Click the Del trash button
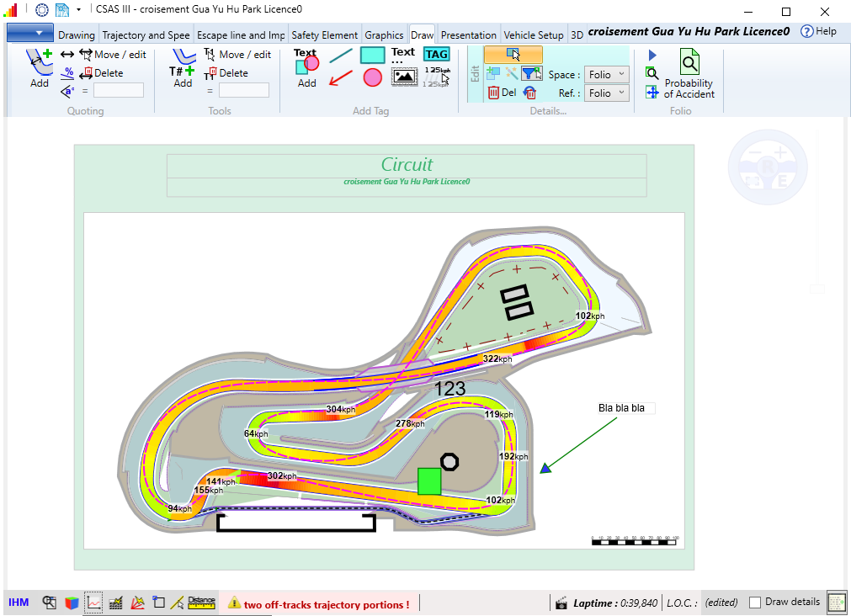This screenshot has height=616, width=851. (x=502, y=93)
